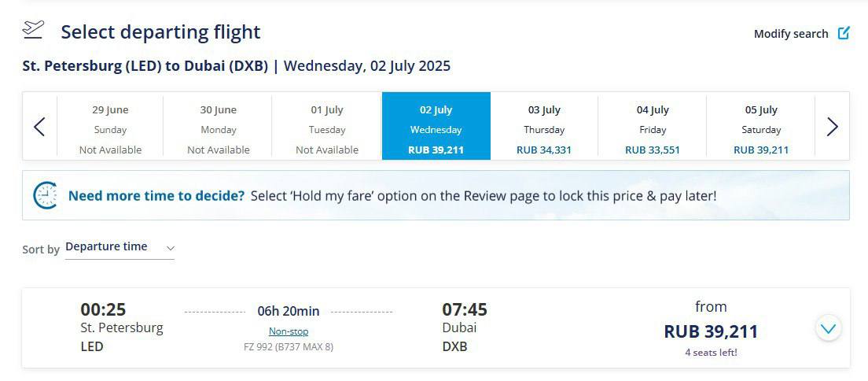
Task: Select 05 July Saturday date tab
Action: coord(761,127)
